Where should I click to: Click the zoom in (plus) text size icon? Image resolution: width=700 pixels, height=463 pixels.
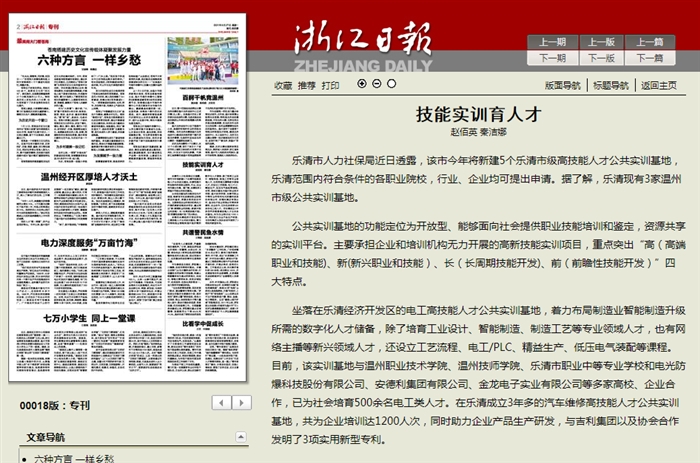363,84
